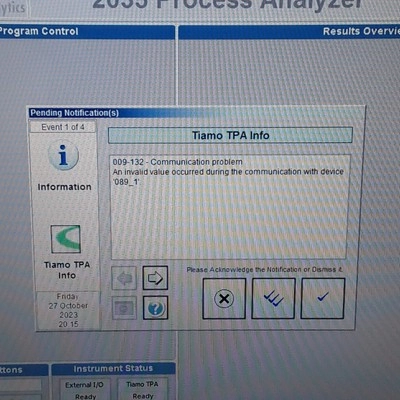Select the Pending Notification(s) title bar

[x=197, y=113]
